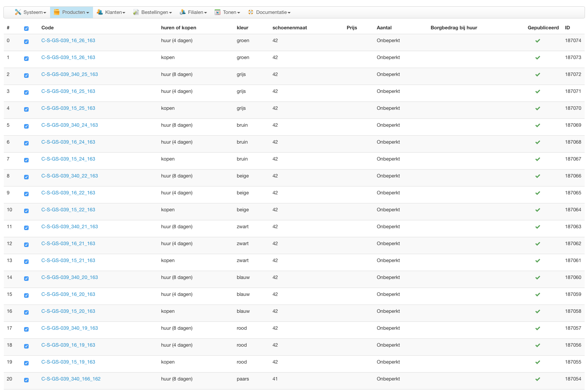Click green published checkmark for ID 187074

tap(538, 41)
